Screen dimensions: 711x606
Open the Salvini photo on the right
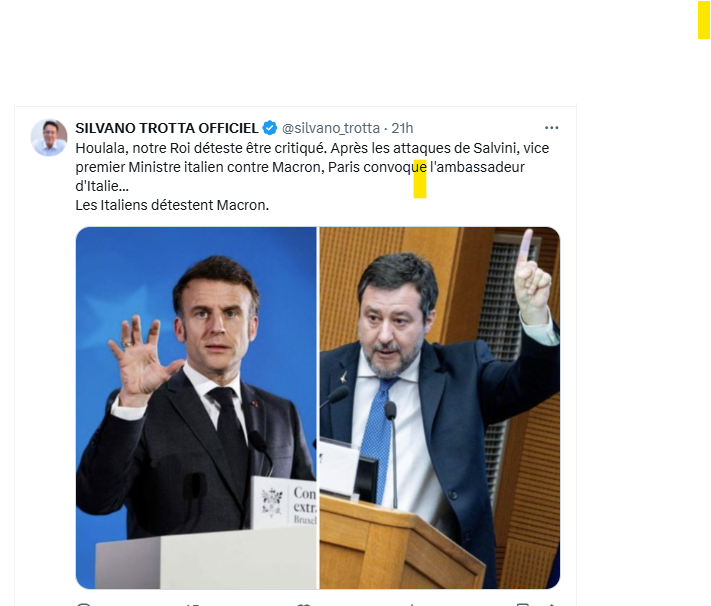tap(440, 408)
